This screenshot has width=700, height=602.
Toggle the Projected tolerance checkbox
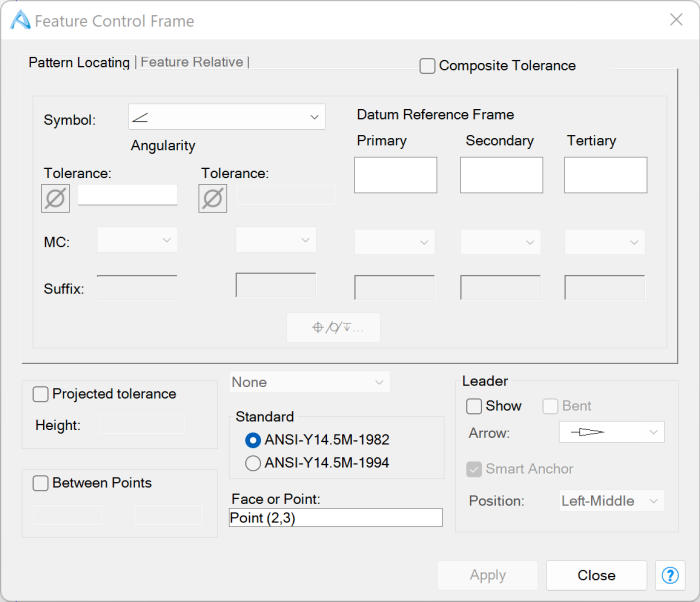coord(41,394)
